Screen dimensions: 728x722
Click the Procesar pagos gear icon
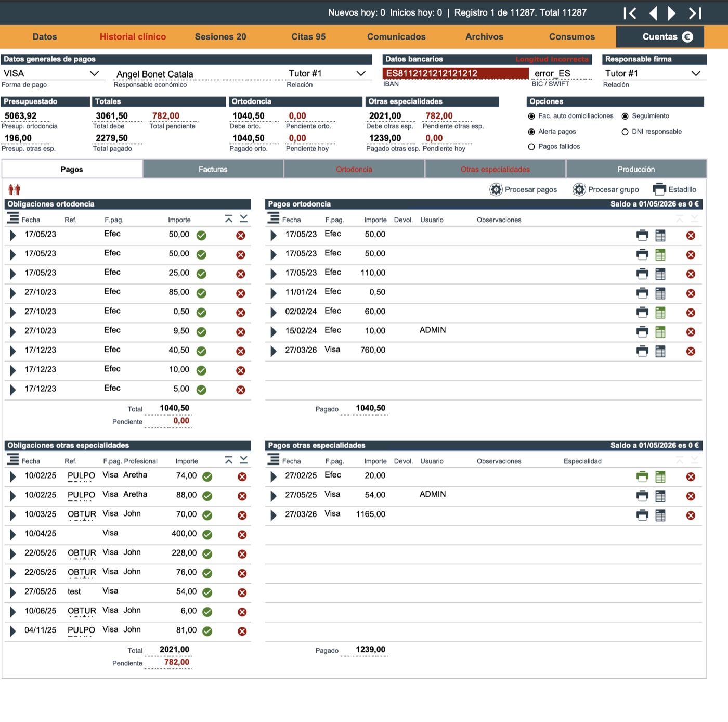tap(496, 189)
